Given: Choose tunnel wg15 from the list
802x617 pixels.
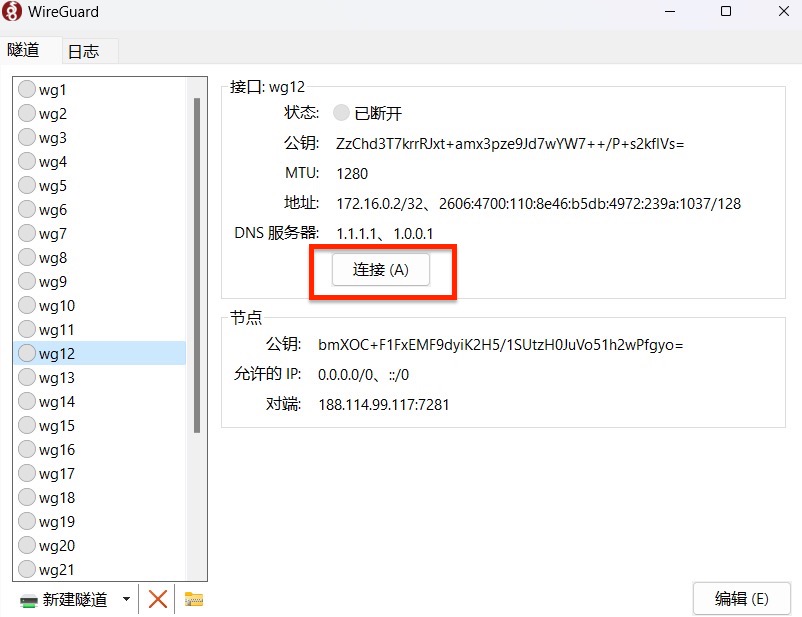Looking at the screenshot, I should [x=57, y=426].
